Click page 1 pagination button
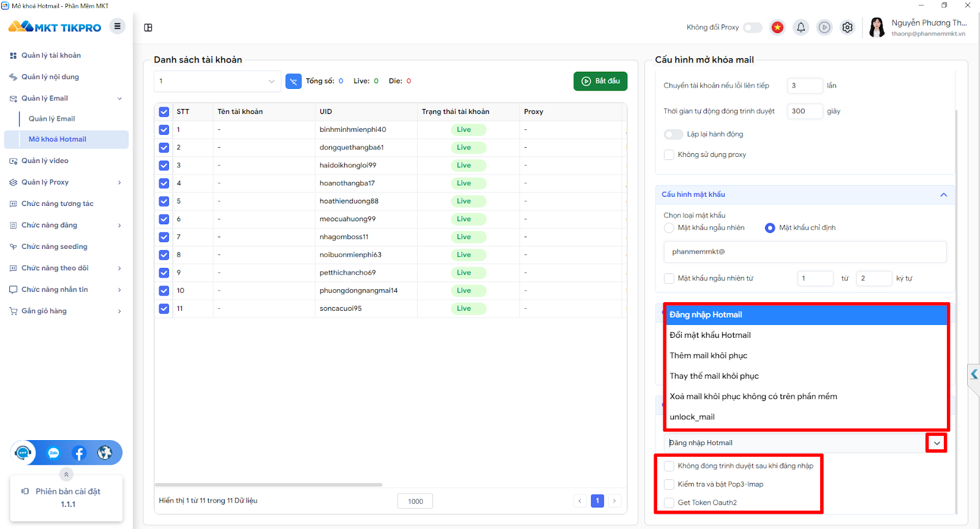 pos(597,501)
